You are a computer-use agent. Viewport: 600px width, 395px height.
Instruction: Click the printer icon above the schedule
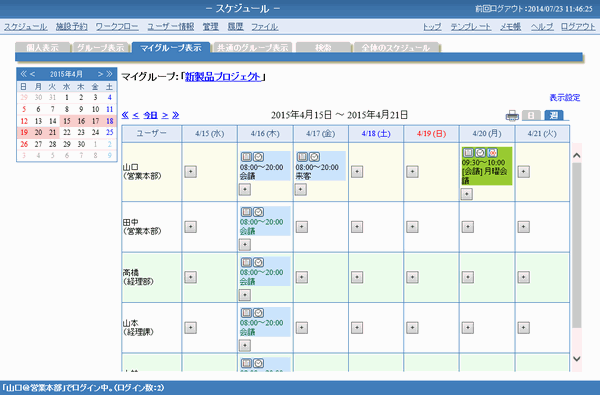pos(512,115)
